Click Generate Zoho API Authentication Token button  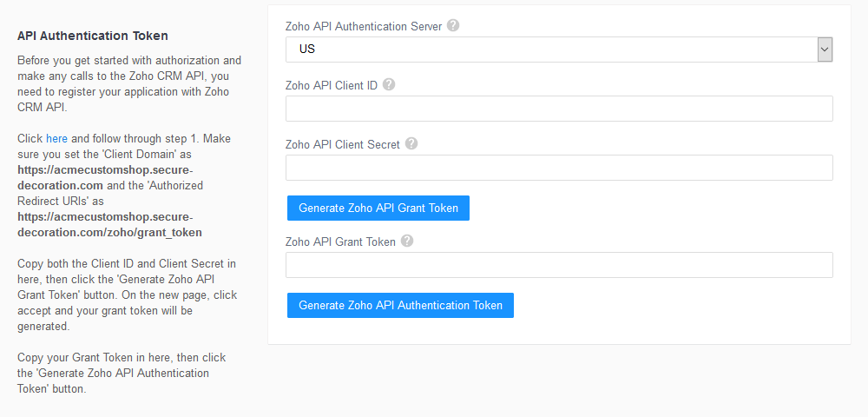pos(400,305)
